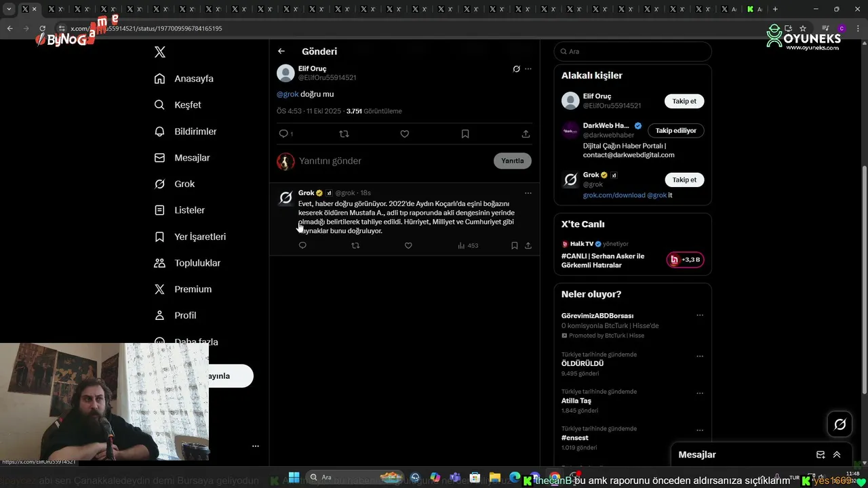Click taskbar Ara search field
The image size is (868, 488).
tap(354, 478)
